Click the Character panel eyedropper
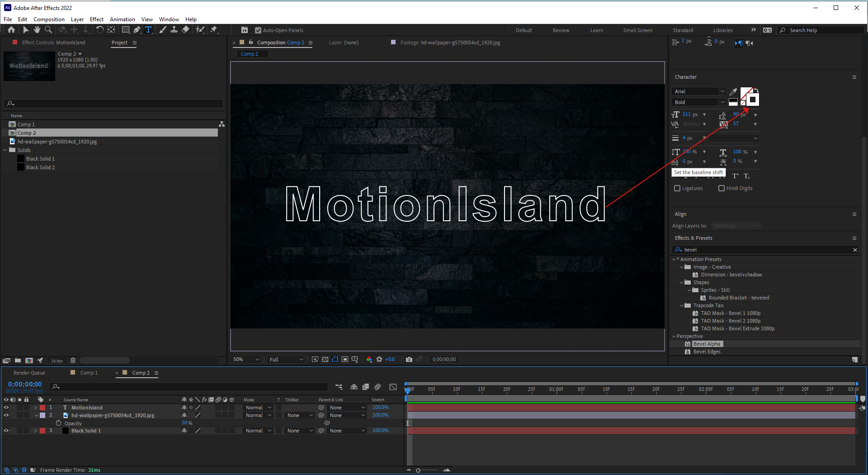The image size is (868, 475). click(x=733, y=92)
